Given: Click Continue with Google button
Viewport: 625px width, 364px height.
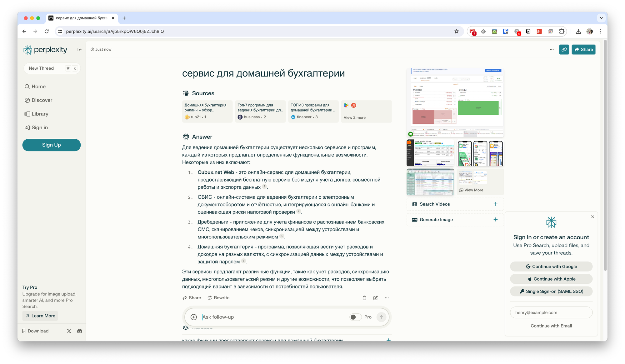Looking at the screenshot, I should click(551, 267).
